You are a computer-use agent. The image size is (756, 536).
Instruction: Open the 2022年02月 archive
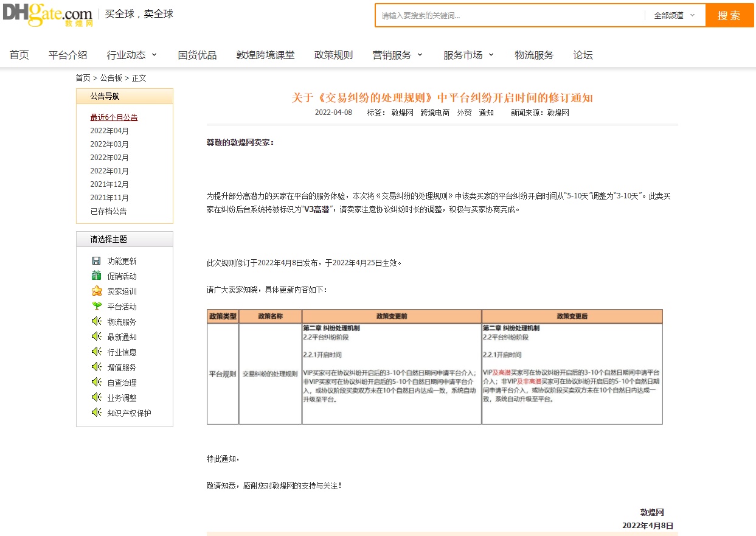coord(109,158)
